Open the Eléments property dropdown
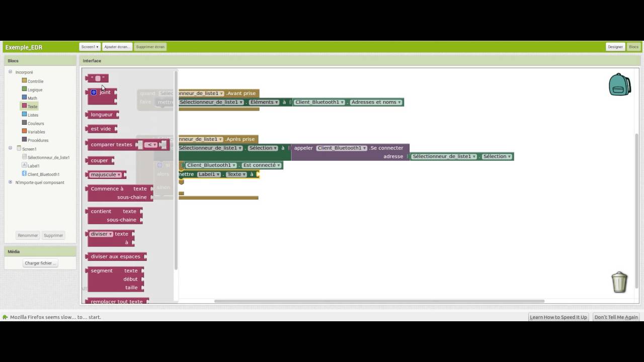644x362 pixels. pos(264,102)
